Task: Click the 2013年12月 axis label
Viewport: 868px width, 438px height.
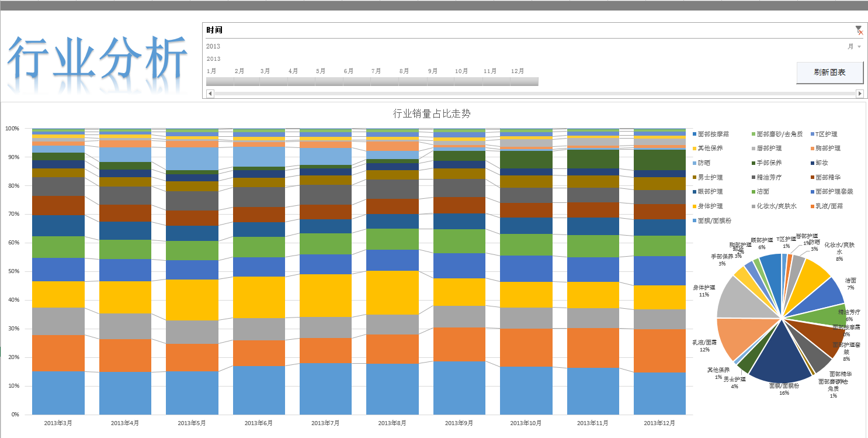Action: (660, 423)
